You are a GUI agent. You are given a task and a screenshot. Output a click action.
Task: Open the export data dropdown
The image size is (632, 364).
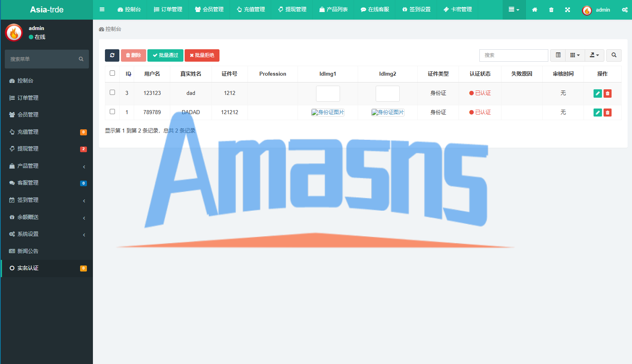pyautogui.click(x=594, y=55)
